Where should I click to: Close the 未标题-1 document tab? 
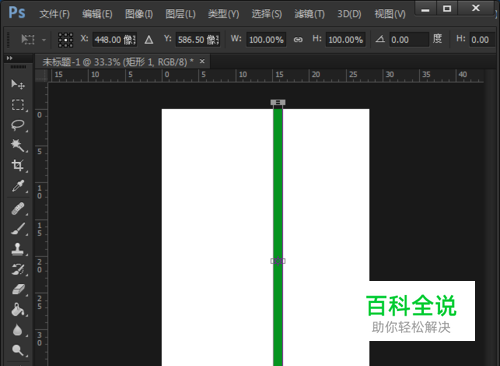(x=202, y=61)
